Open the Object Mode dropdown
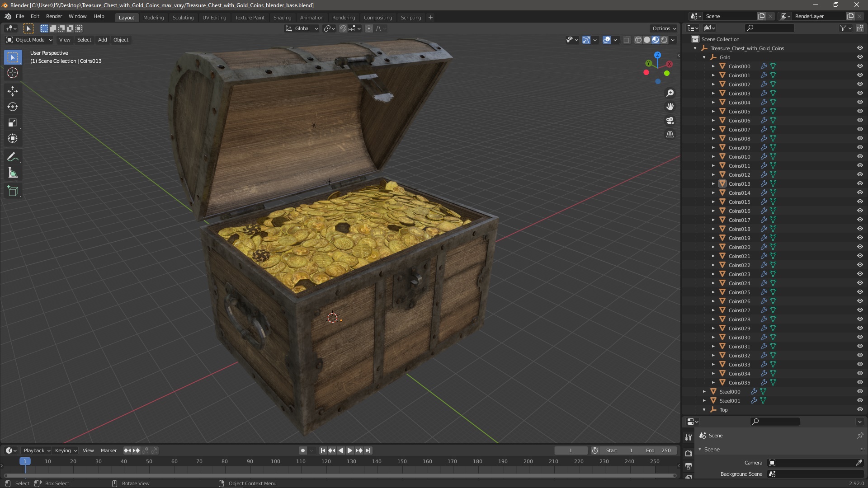 click(29, 40)
